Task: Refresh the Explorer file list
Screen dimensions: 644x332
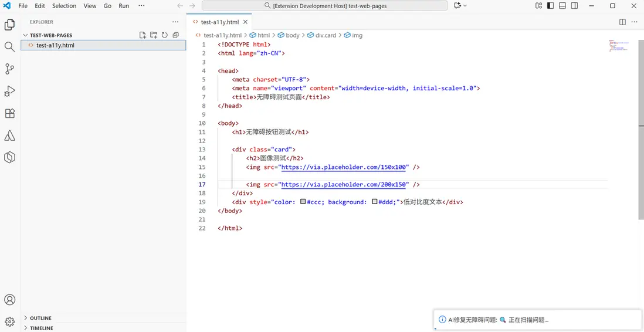Action: pos(165,35)
